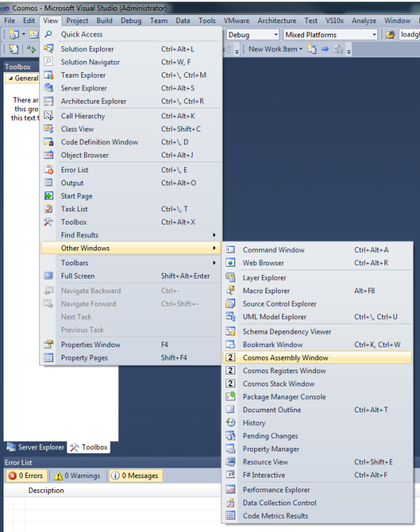Viewport: 420px width, 532px height.
Task: Click the UML Model Explorer icon
Action: click(x=230, y=316)
